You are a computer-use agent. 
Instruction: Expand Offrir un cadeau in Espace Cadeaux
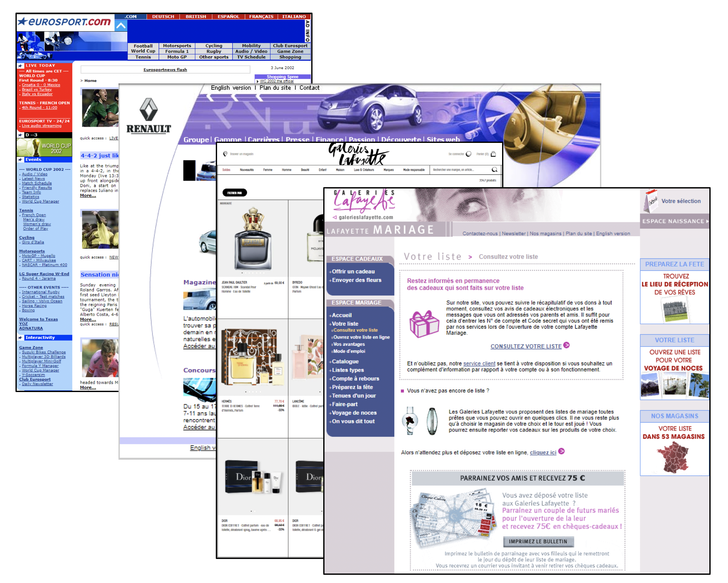tap(353, 271)
